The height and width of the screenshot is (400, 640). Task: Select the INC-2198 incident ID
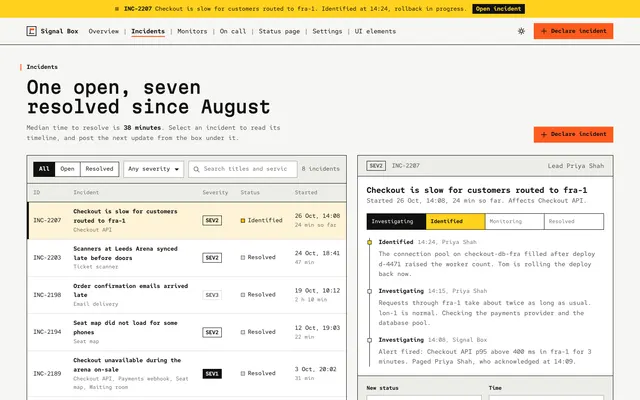tap(47, 295)
